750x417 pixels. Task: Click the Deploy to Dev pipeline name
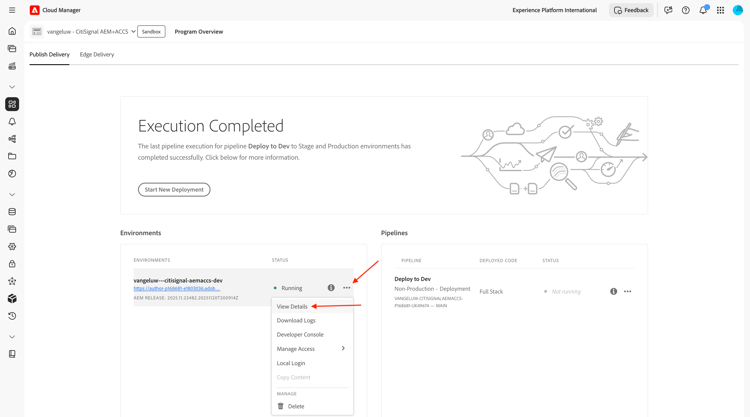pos(412,279)
